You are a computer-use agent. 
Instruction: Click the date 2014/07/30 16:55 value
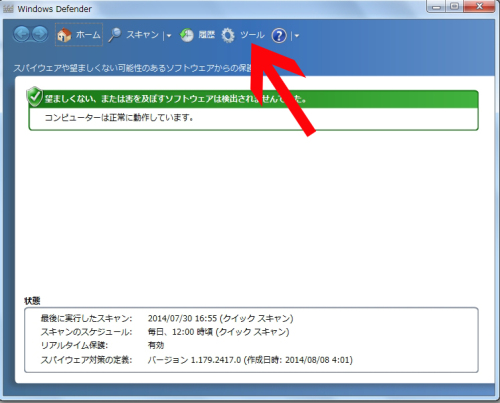click(x=182, y=318)
